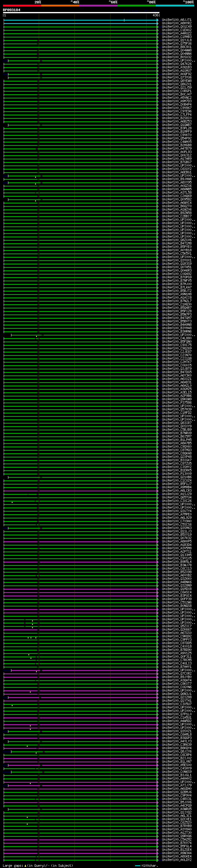
Task: Click the red 20% identity legend segment
Action: coord(22,6)
